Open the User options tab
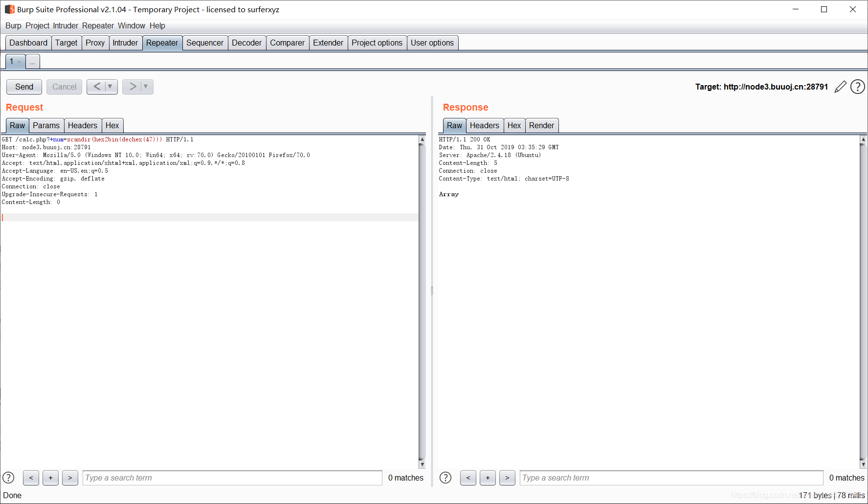The width and height of the screenshot is (868, 504). point(432,43)
